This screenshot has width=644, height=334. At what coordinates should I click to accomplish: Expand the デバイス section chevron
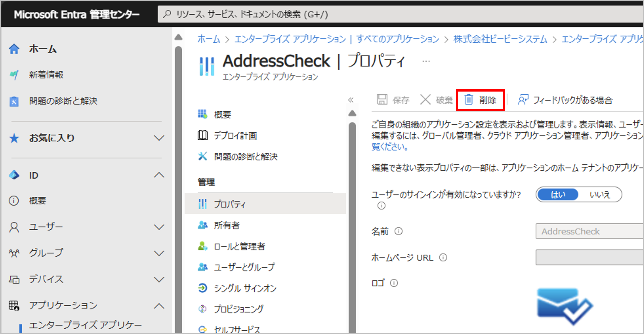point(159,279)
